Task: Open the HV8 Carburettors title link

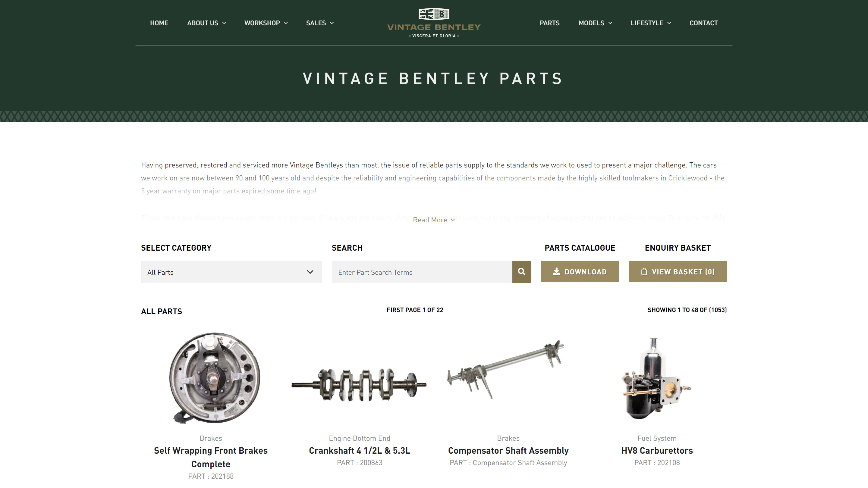Action: click(x=657, y=450)
